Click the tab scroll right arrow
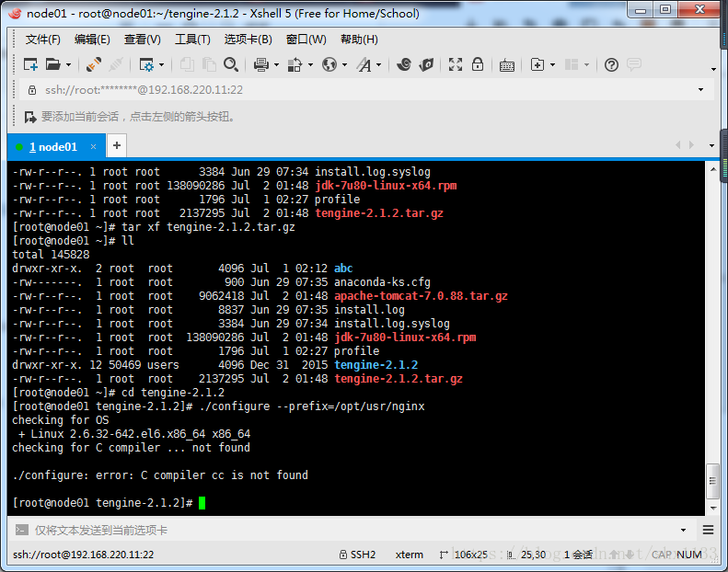 pos(691,145)
